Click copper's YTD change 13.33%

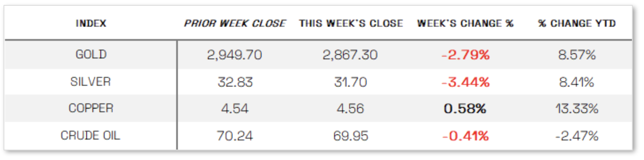tap(577, 109)
